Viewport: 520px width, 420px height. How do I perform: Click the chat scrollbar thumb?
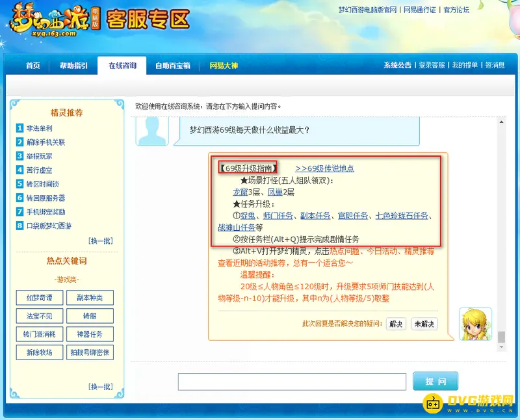501,337
